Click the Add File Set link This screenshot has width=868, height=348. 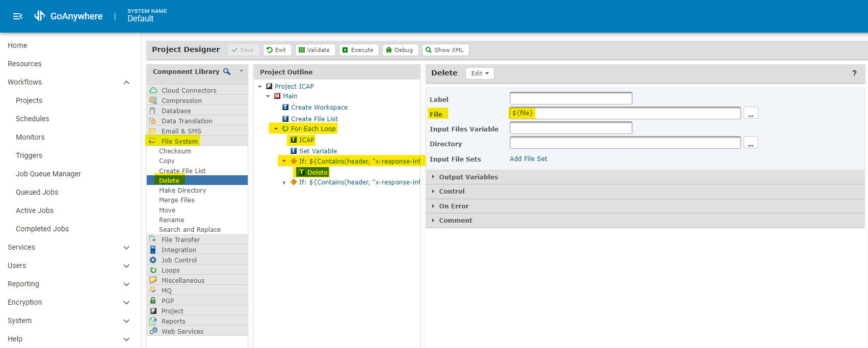click(528, 158)
